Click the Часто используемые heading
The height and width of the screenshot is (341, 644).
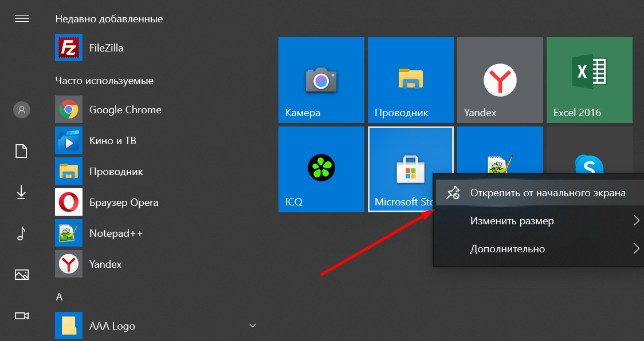click(104, 81)
